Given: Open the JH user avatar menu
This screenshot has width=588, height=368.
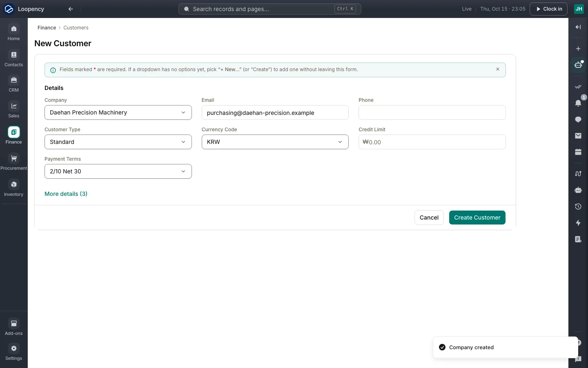Looking at the screenshot, I should 579,9.
